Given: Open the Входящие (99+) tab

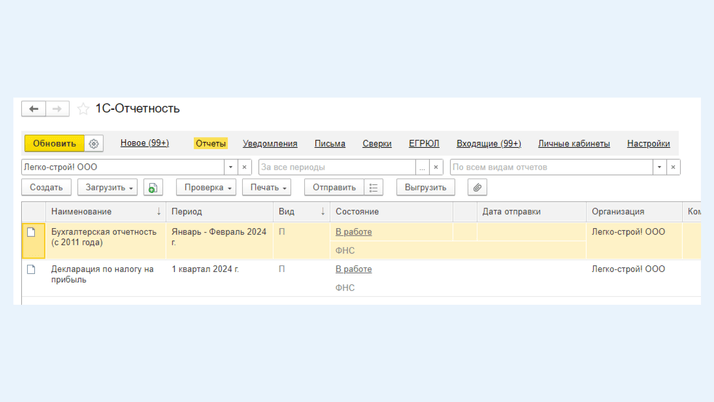Looking at the screenshot, I should [488, 144].
